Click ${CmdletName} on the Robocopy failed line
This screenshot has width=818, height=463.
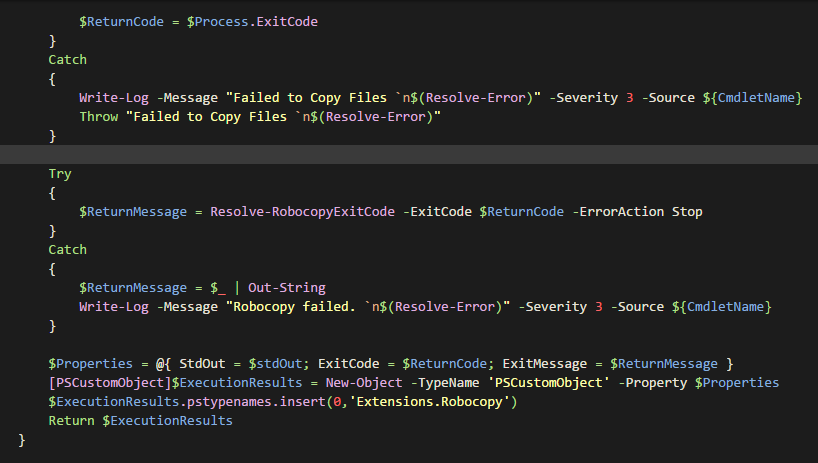coord(721,307)
